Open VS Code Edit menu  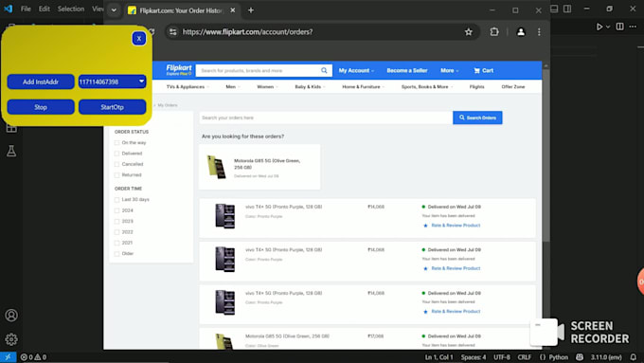[x=44, y=9]
